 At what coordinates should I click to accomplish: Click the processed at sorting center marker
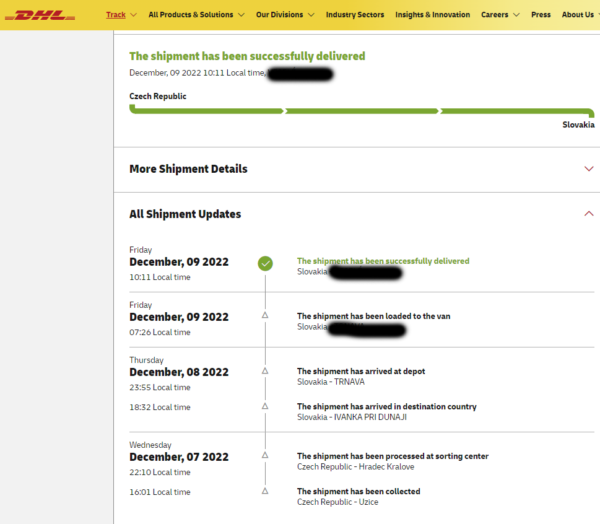pyautogui.click(x=265, y=456)
